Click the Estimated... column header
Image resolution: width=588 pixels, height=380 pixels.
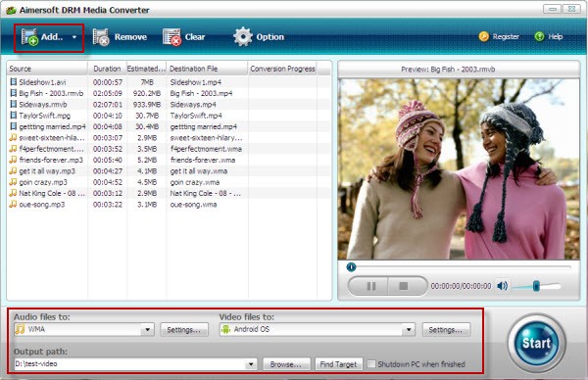tap(146, 69)
